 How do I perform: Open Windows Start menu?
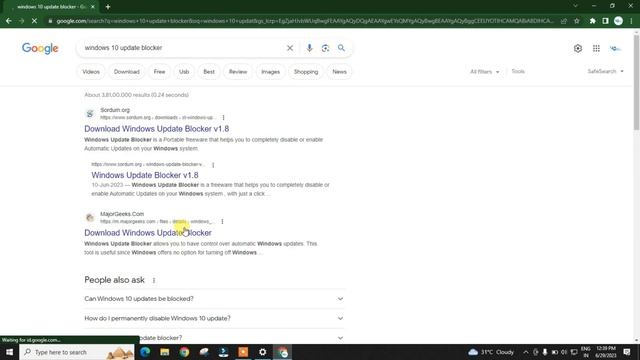point(9,352)
